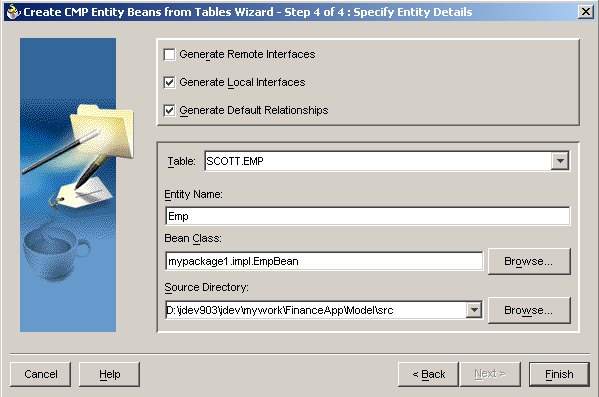Open Source Directory dropdown arrow

[x=474, y=310]
